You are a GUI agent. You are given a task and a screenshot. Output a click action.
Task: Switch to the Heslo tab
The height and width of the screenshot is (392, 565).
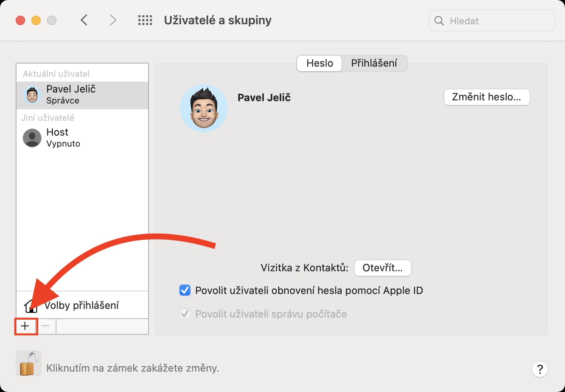pyautogui.click(x=320, y=64)
